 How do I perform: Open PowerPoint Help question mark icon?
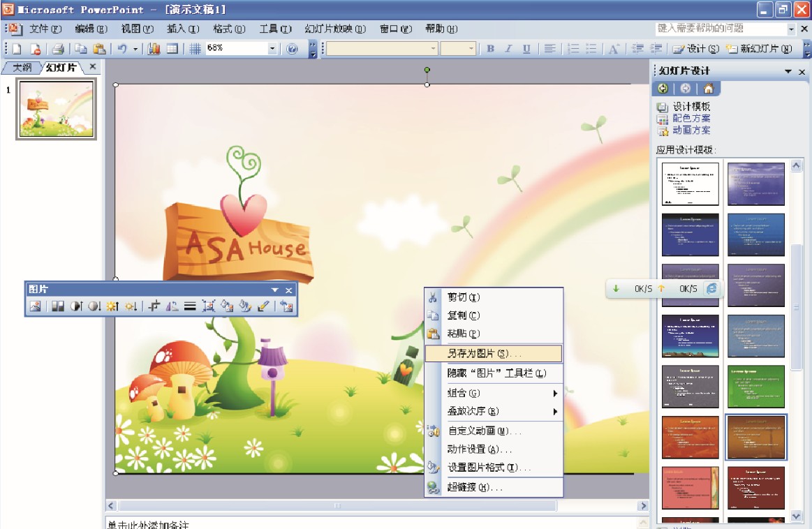(x=292, y=49)
